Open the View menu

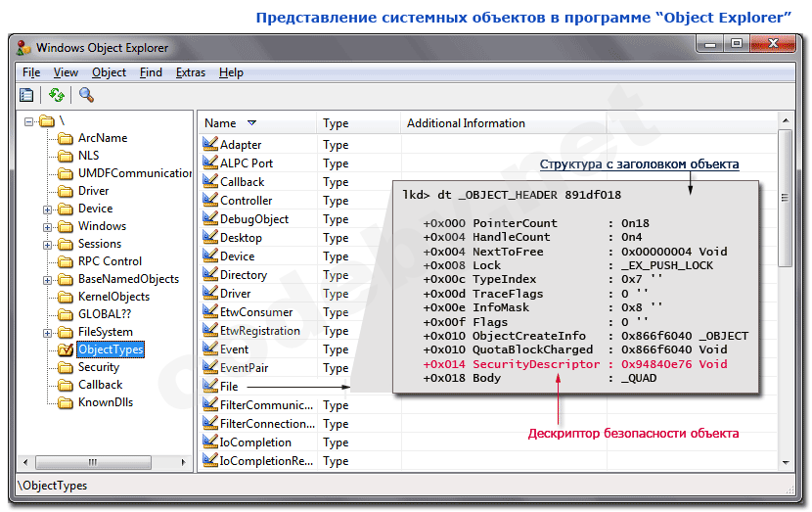click(x=66, y=72)
